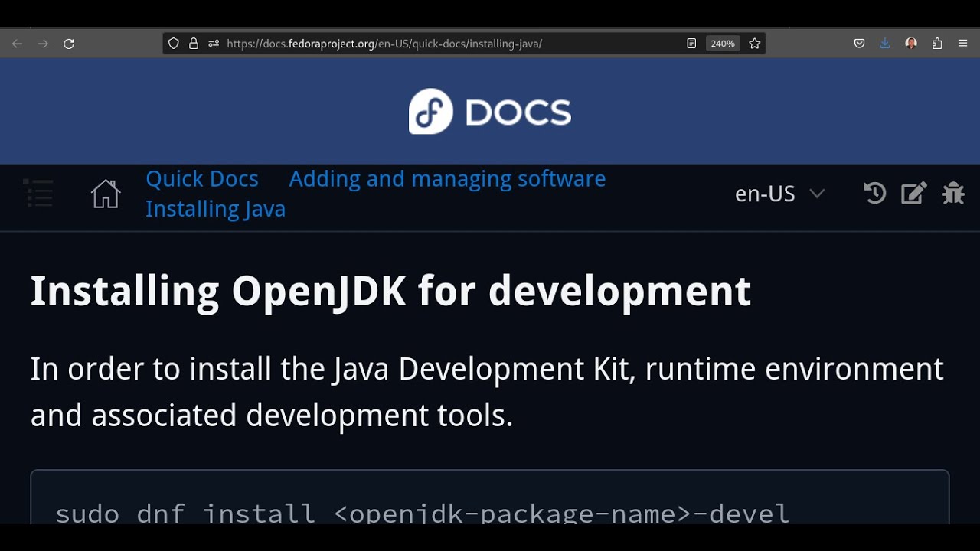The image size is (980, 551).
Task: Expand the en-US language dropdown
Action: tap(779, 194)
